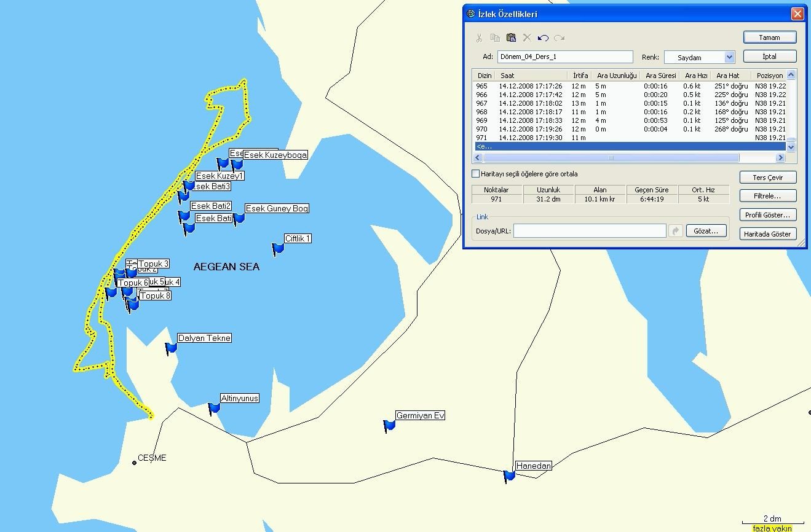Enable 'Haritayı seçili öğelere göre ortala' checkbox
811x532 pixels.
click(x=475, y=174)
